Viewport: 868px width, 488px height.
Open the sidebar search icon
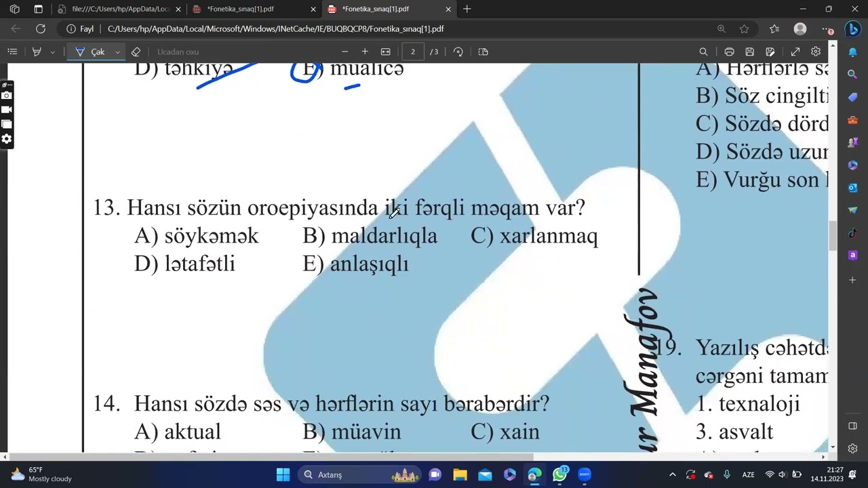coord(852,74)
